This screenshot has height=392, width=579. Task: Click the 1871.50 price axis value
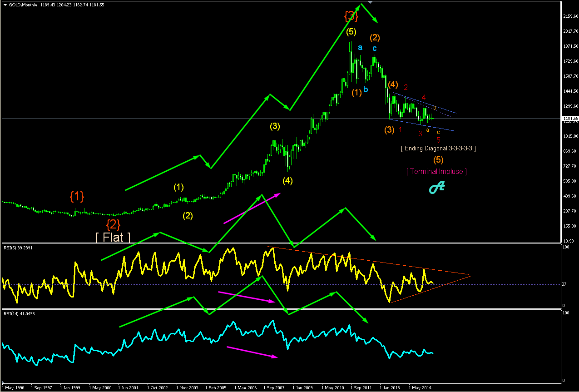pyautogui.click(x=570, y=46)
